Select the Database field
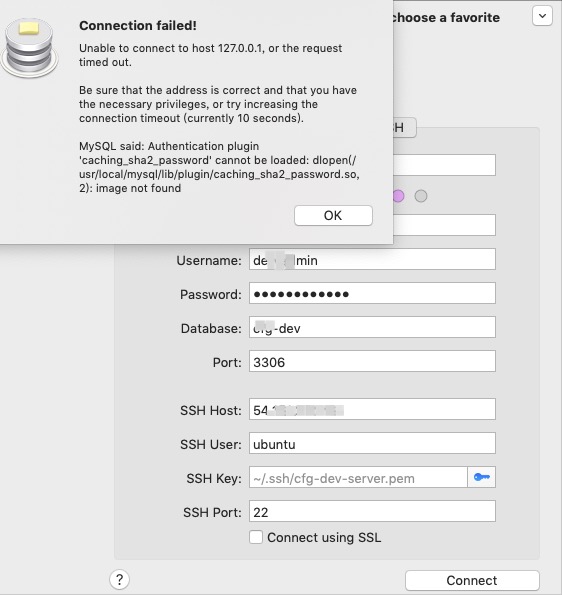This screenshot has width=562, height=595. [372, 327]
